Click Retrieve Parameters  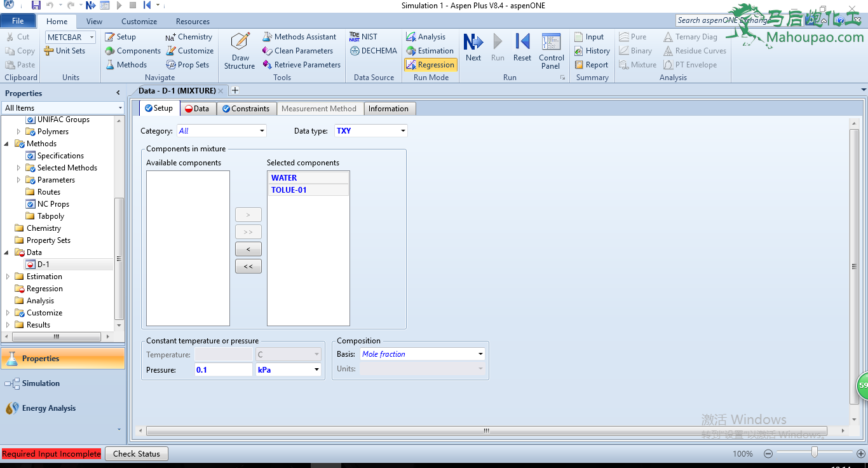(x=301, y=65)
